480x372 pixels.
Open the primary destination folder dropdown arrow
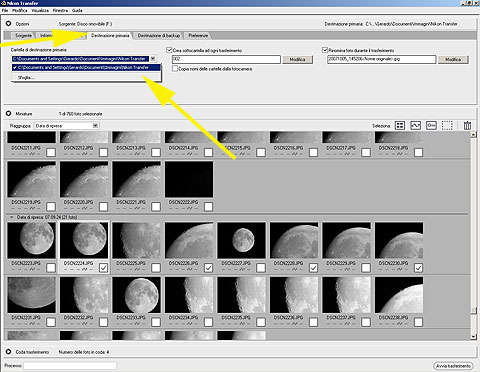[x=153, y=59]
